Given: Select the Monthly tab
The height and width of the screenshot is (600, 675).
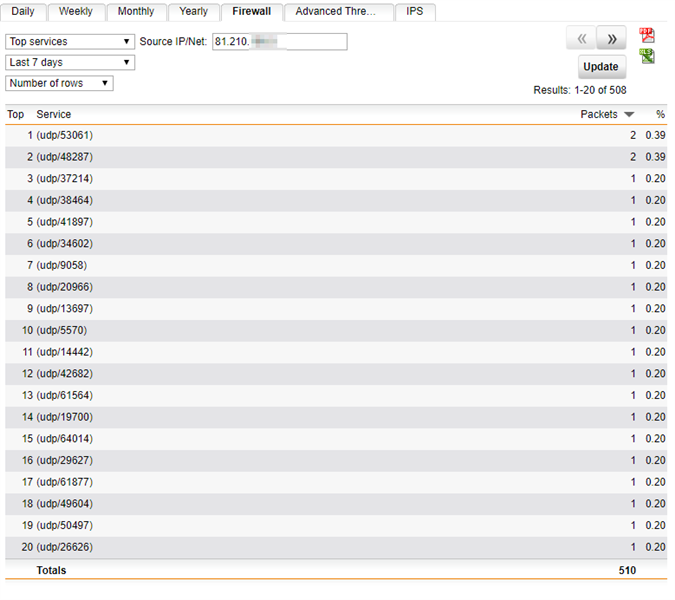Looking at the screenshot, I should click(x=135, y=12).
